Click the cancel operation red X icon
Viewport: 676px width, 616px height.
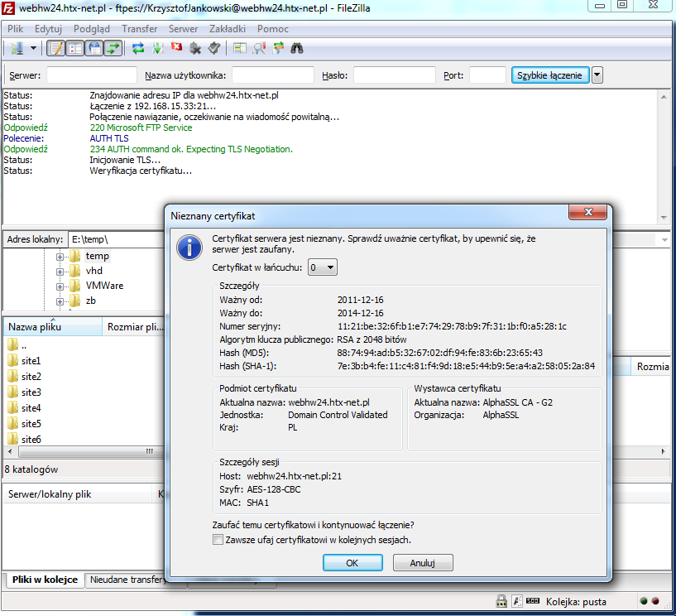tap(176, 47)
